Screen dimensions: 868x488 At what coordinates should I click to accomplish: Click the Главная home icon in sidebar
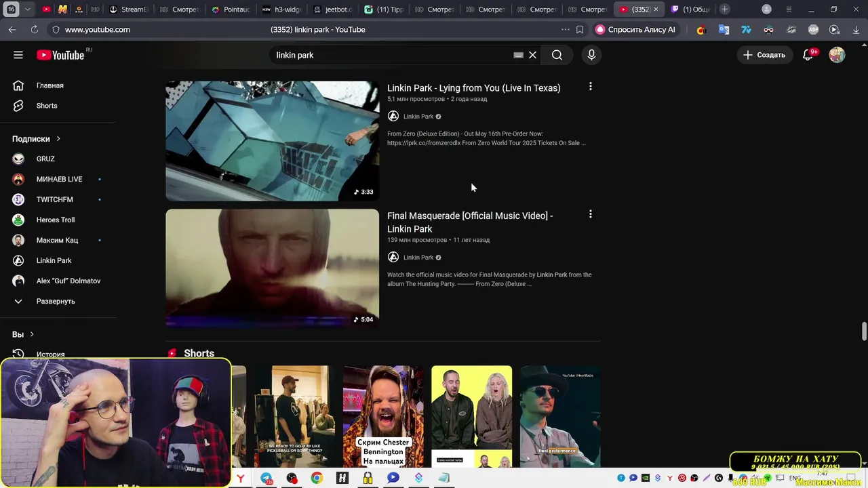pos(18,85)
